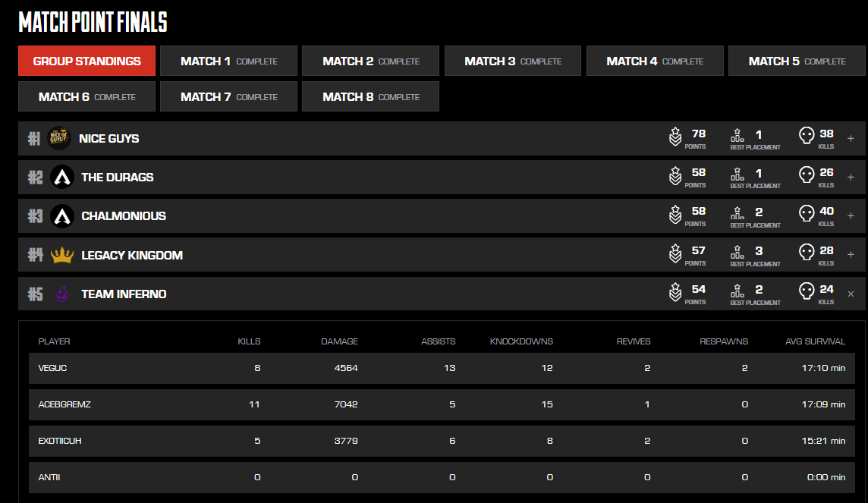Select THE DURAGS team name

pos(118,177)
